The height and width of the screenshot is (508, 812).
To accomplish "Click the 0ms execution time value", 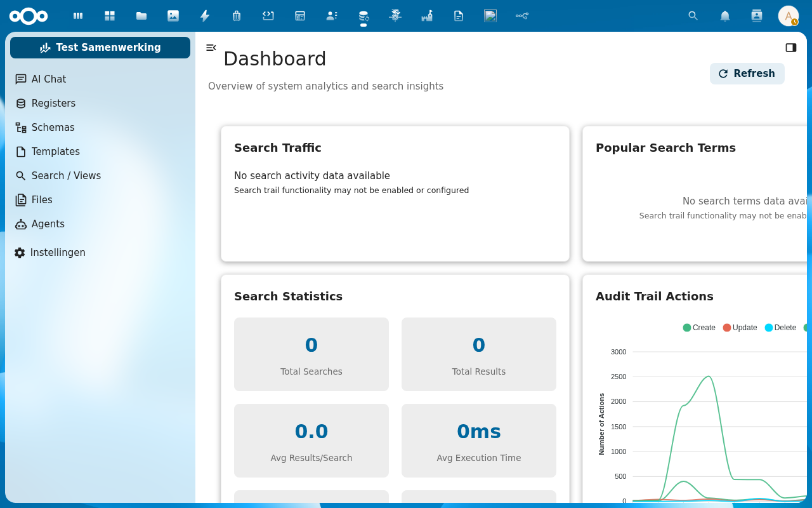I will click(479, 432).
